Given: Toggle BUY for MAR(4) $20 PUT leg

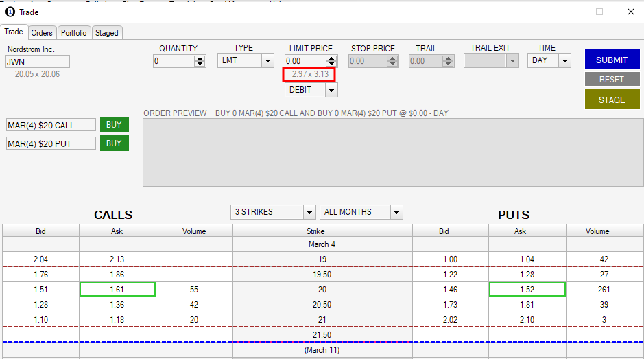Looking at the screenshot, I should click(114, 143).
